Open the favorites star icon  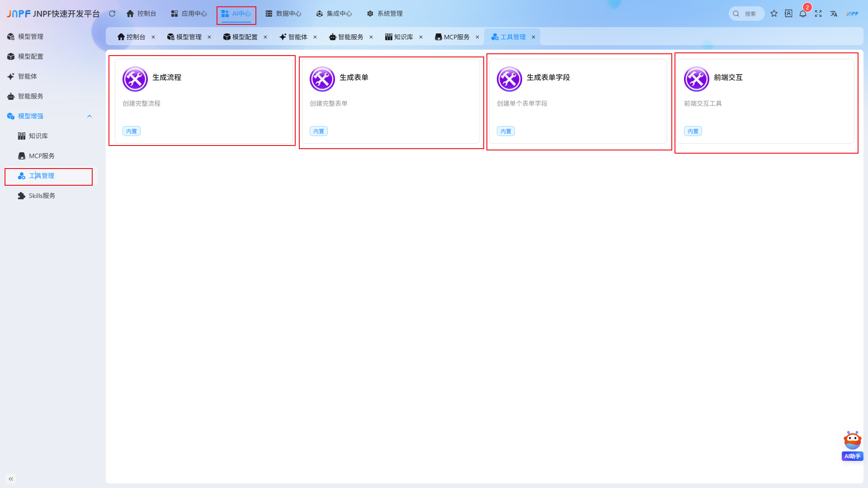click(x=774, y=14)
